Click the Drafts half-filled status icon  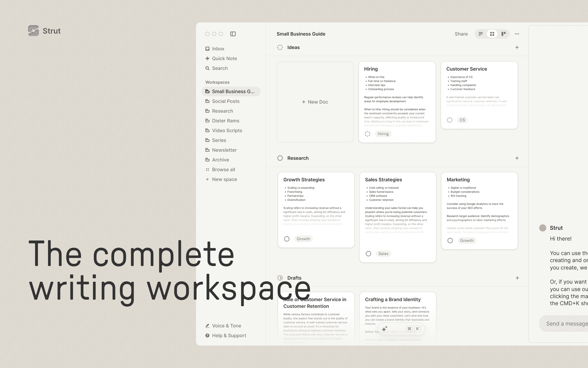[280, 278]
